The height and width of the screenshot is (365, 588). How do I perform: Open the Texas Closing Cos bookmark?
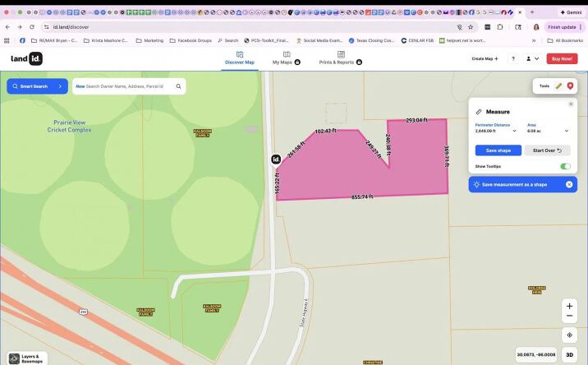coord(371,40)
